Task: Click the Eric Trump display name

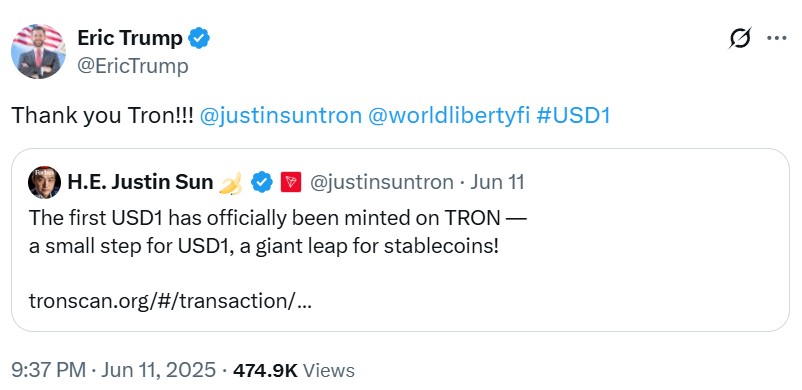Action: click(x=130, y=38)
